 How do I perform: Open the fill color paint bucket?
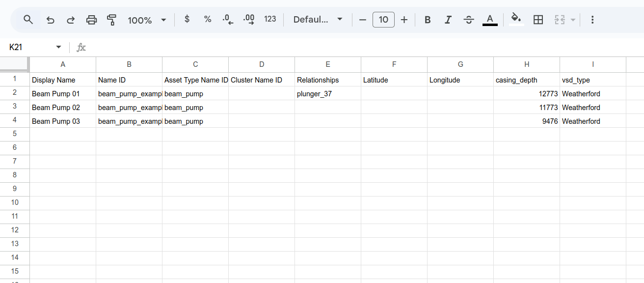pos(516,20)
